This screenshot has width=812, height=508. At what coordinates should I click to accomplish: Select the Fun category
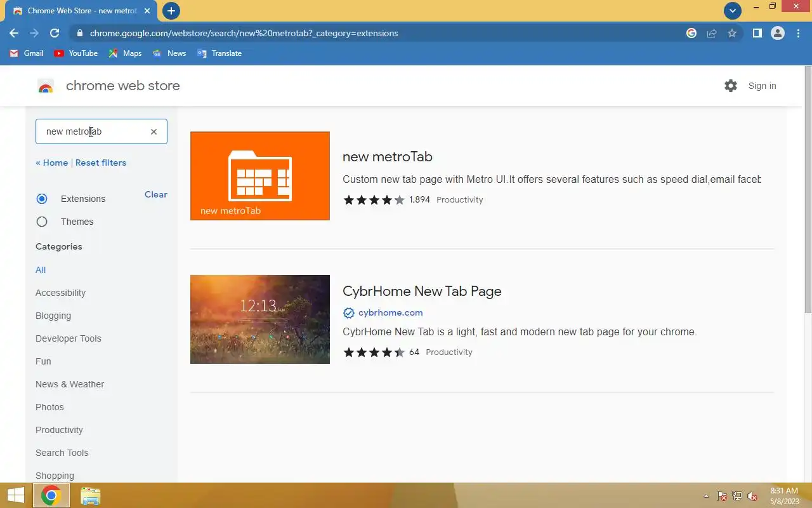click(43, 361)
